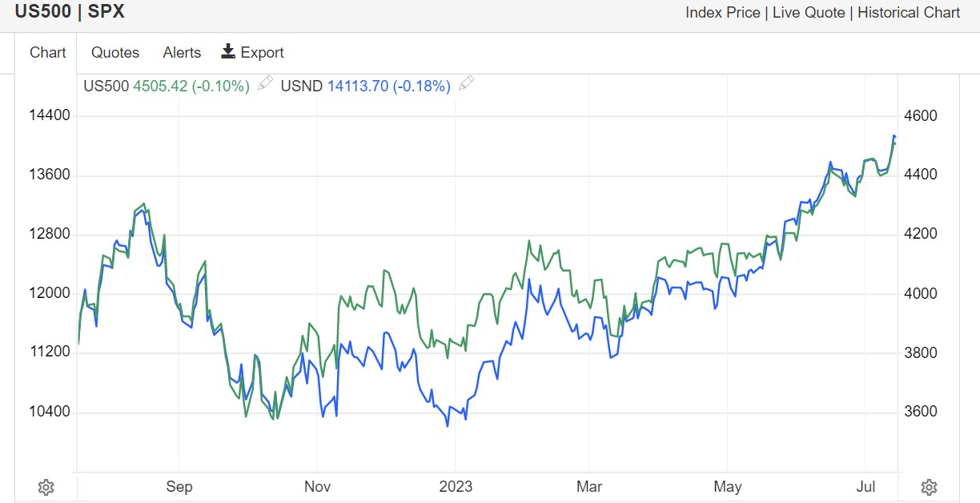Click the 14400 value on left axis
980x503 pixels.
coord(50,115)
